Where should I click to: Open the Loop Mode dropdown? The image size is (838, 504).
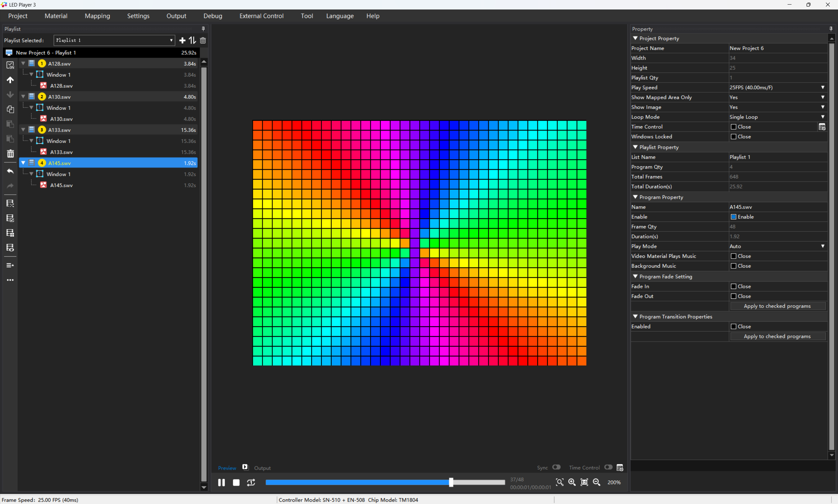point(822,117)
